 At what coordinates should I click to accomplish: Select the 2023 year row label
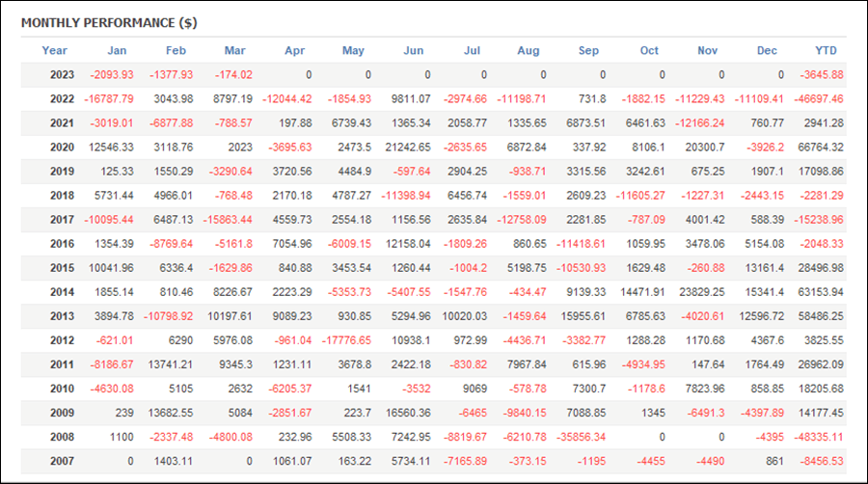point(62,74)
